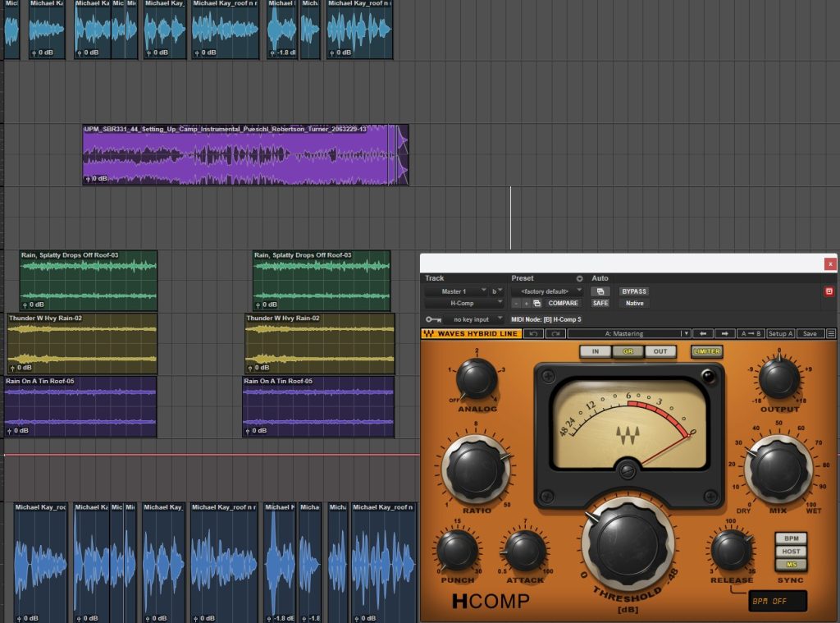Viewport: 840px width, 623px height.
Task: Click MIDI Node: [B] H-Comp 5 text
Action: pyautogui.click(x=546, y=319)
